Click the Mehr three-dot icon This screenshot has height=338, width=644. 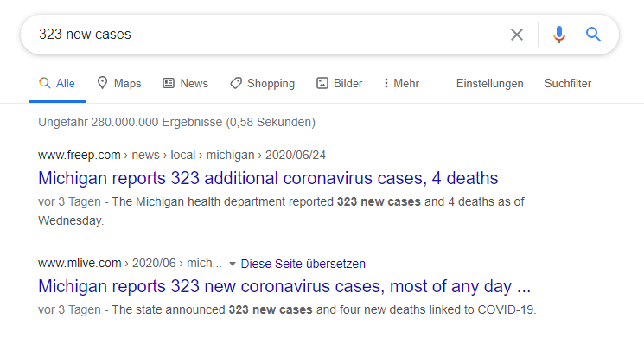(386, 83)
